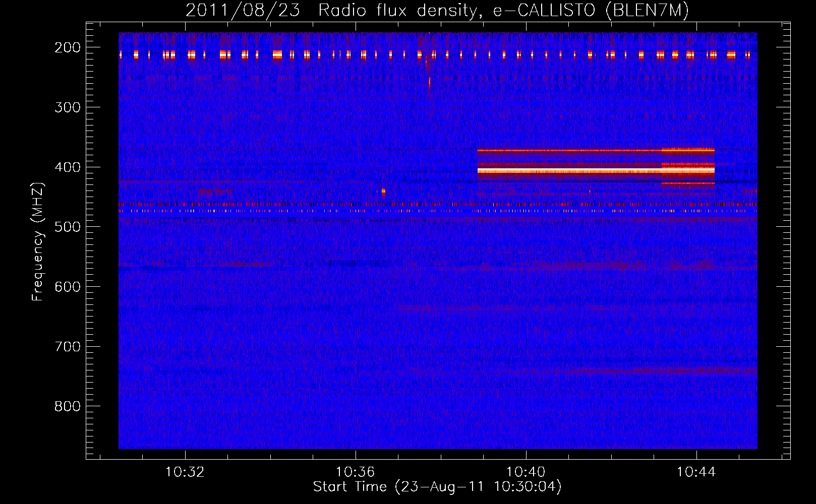Select the 'Frequency (MHZ)' y-axis label
This screenshot has height=504, width=816.
pyautogui.click(x=38, y=241)
